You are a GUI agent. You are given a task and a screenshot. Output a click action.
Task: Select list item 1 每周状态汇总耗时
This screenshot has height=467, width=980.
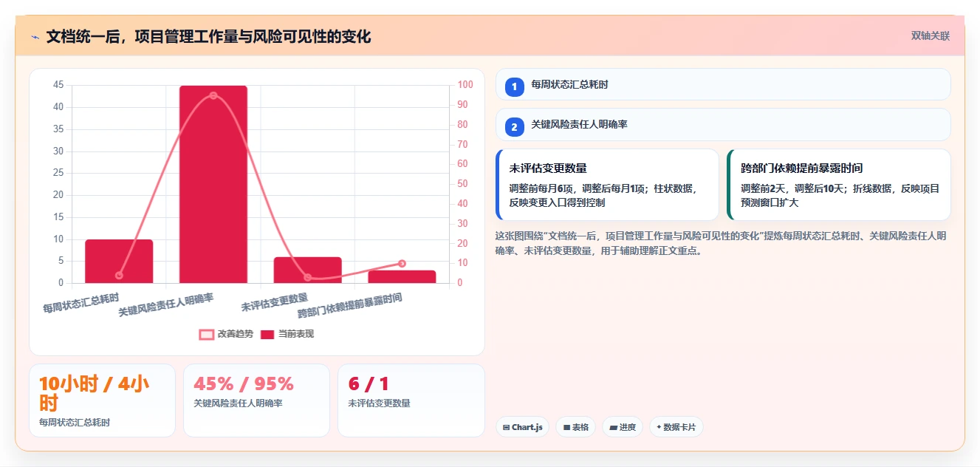[723, 84]
